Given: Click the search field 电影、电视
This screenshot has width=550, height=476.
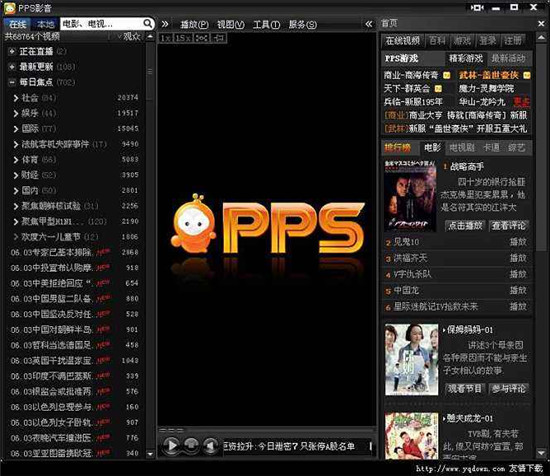Looking at the screenshot, I should coord(102,24).
